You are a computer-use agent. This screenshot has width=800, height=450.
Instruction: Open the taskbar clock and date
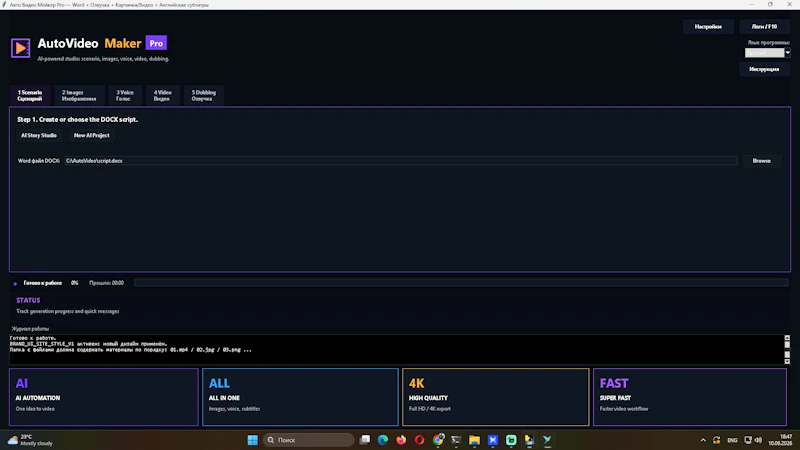pos(780,440)
